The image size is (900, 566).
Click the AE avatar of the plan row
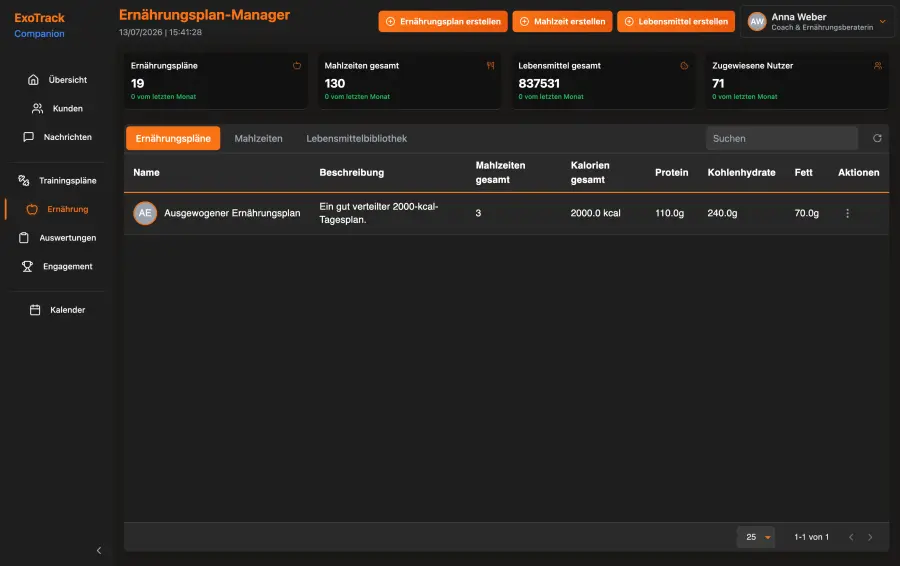tap(145, 213)
